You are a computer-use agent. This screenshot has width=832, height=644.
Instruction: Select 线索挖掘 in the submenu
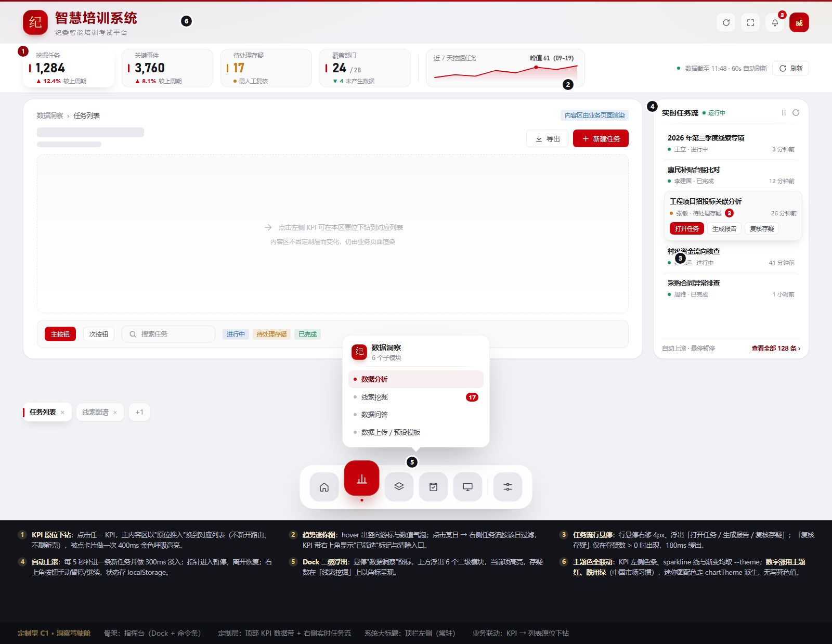416,397
